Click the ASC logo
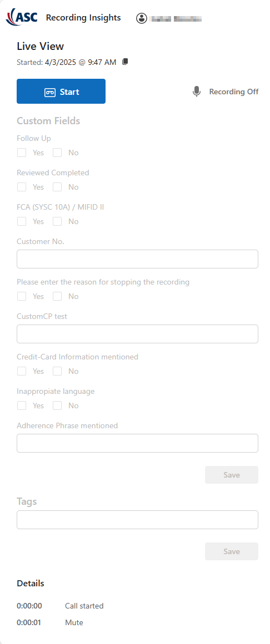Image resolution: width=270 pixels, height=644 pixels. pos(22,17)
